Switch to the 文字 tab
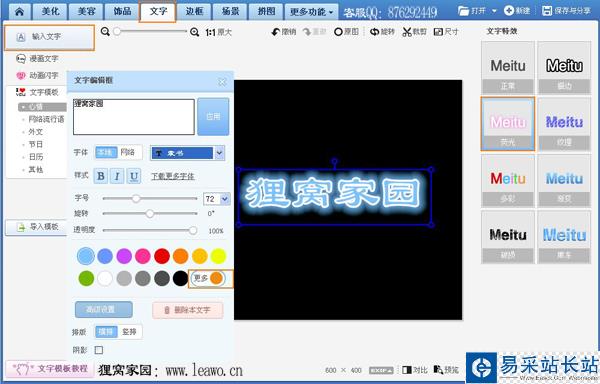This screenshot has width=600, height=384. click(158, 11)
